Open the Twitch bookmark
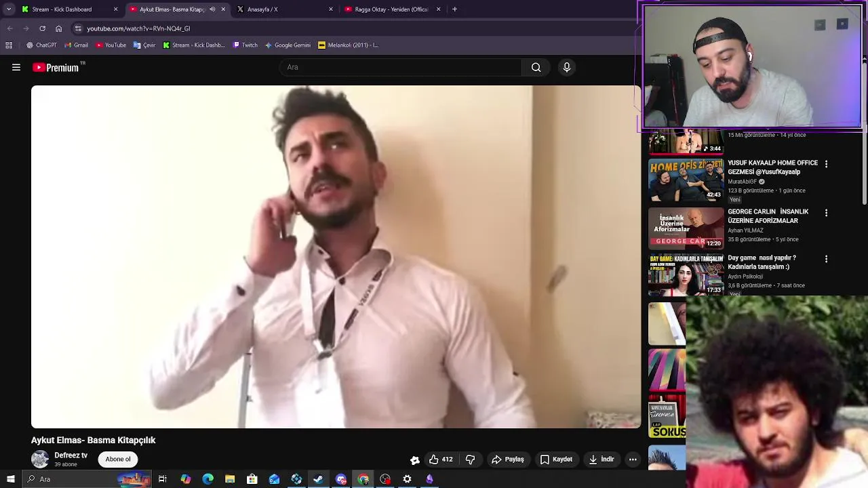868x488 pixels. point(245,45)
